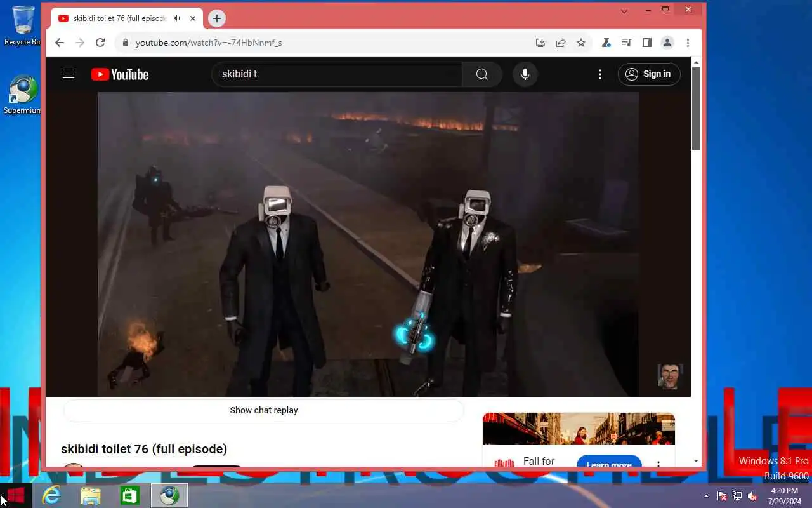Image resolution: width=812 pixels, height=508 pixels.
Task: Go to YouTube home via logo
Action: click(x=120, y=74)
